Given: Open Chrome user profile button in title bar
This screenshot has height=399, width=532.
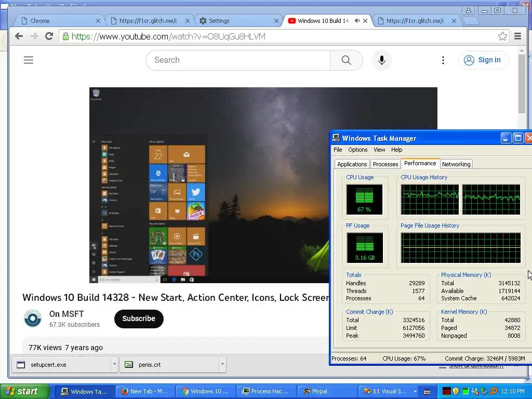Looking at the screenshot, I should click(468, 10).
